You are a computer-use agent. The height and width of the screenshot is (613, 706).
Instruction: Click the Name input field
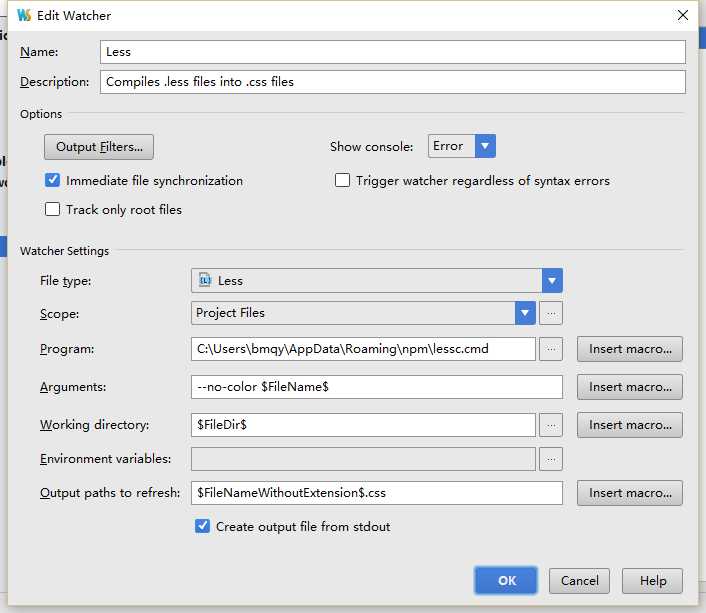coord(393,52)
